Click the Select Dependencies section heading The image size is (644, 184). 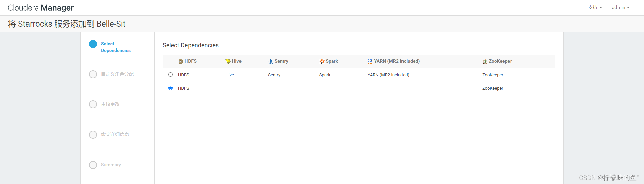[191, 45]
